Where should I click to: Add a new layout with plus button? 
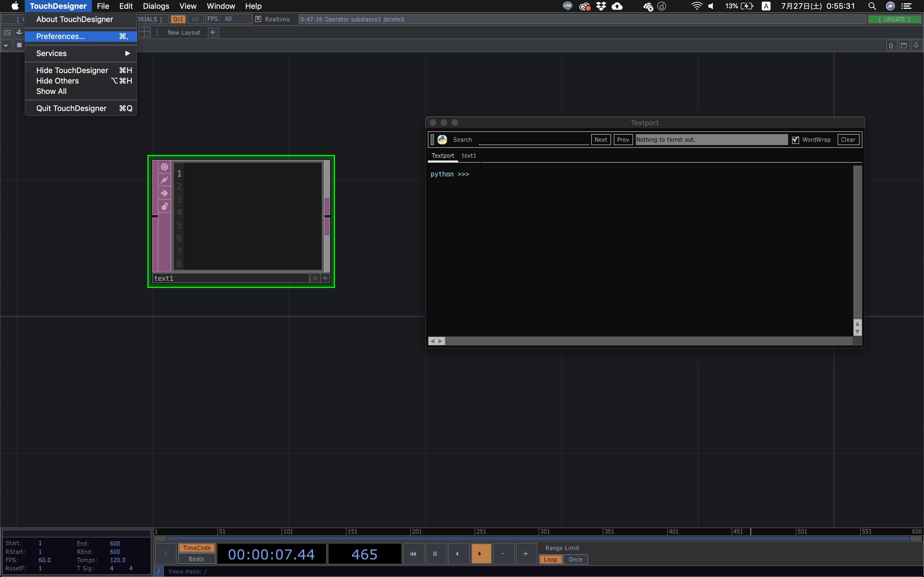[213, 32]
